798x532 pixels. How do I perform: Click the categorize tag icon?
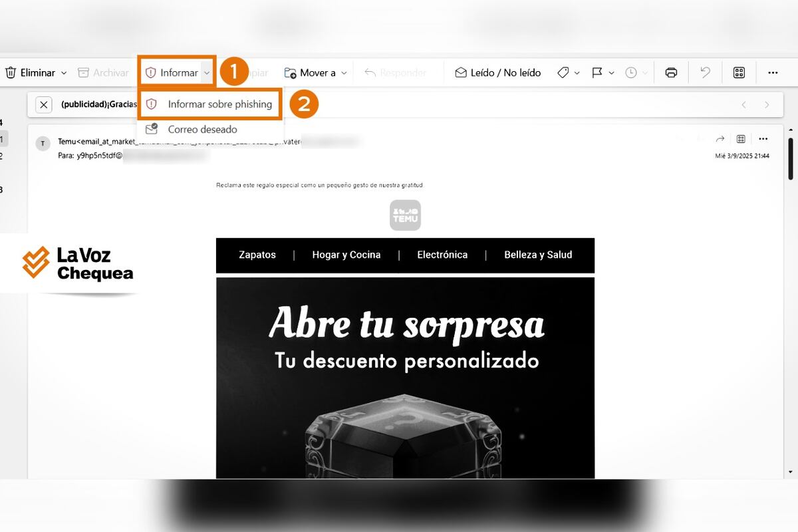563,72
